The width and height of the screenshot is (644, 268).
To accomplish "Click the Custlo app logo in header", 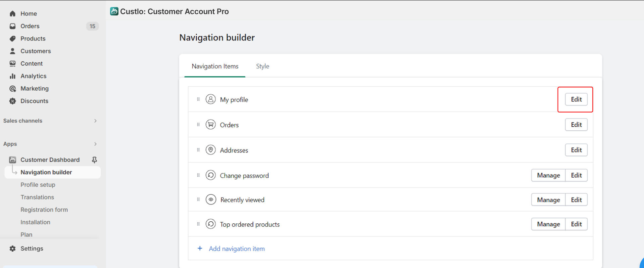I will [x=114, y=11].
